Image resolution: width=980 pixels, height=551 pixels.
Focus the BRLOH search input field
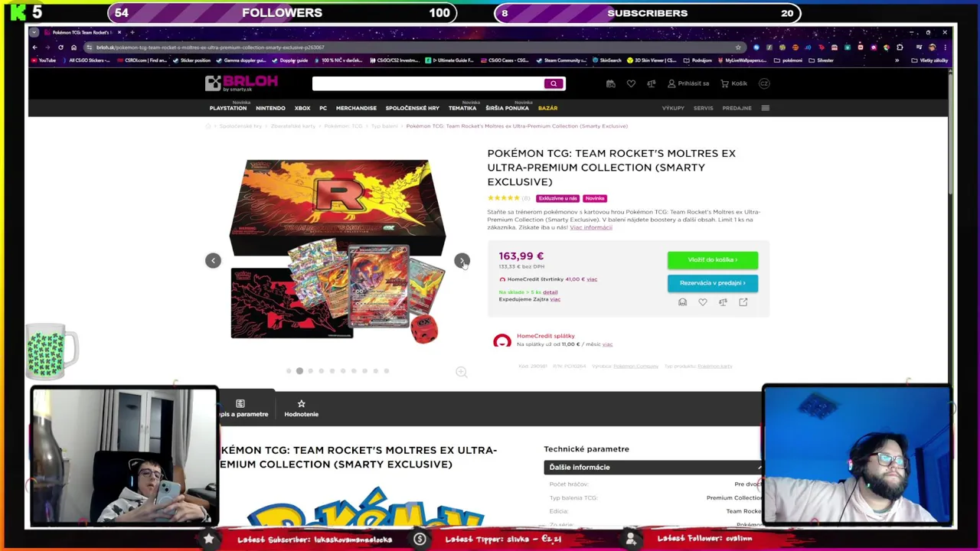tap(427, 83)
